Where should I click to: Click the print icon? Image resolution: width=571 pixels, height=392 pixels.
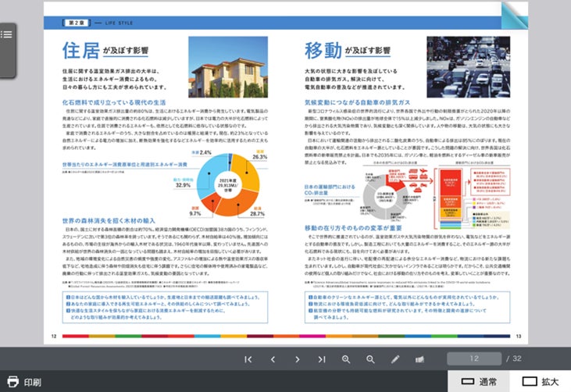tap(12, 381)
